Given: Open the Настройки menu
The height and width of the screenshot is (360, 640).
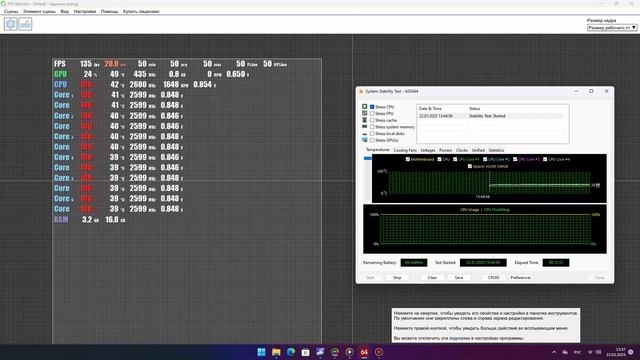Looking at the screenshot, I should click(x=85, y=11).
